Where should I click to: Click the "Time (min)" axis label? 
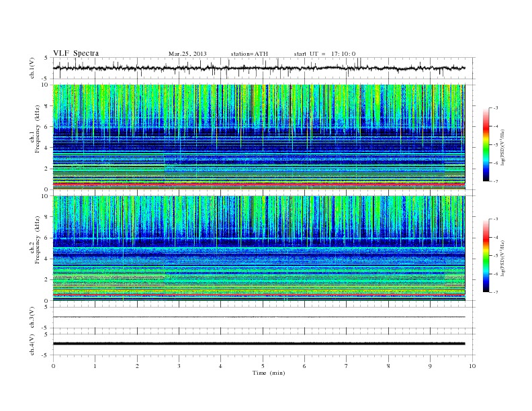coord(269,373)
